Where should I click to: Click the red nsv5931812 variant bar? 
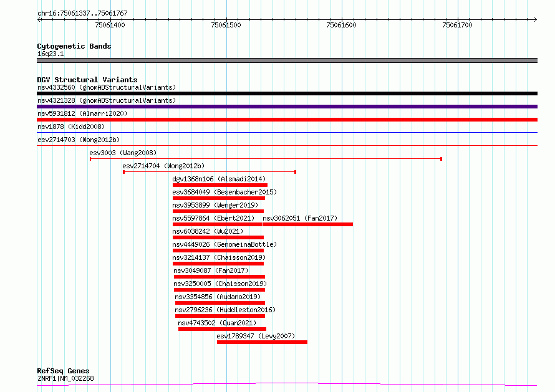(287, 120)
